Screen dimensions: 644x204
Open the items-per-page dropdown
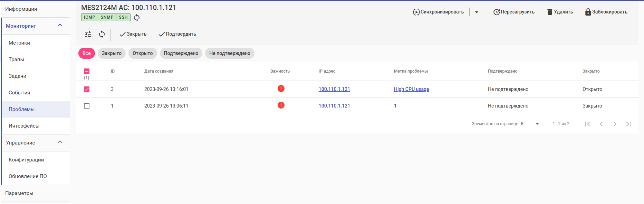coord(530,124)
